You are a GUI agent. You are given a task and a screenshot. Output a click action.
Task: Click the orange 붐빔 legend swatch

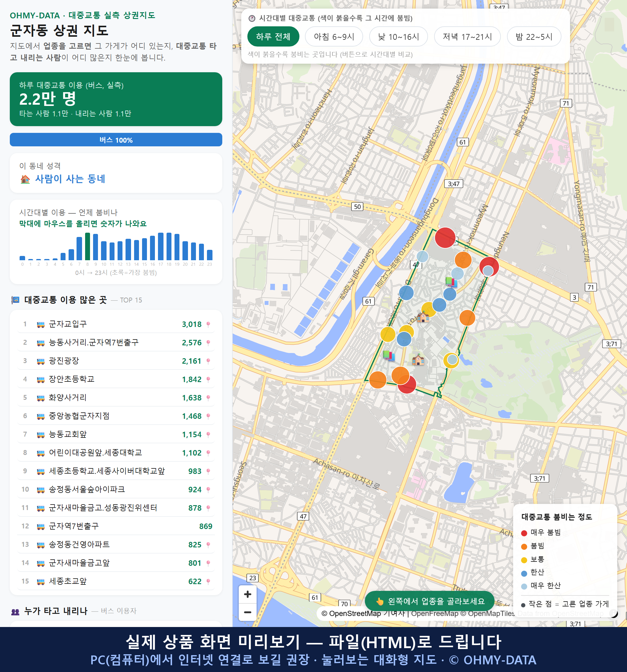point(524,546)
